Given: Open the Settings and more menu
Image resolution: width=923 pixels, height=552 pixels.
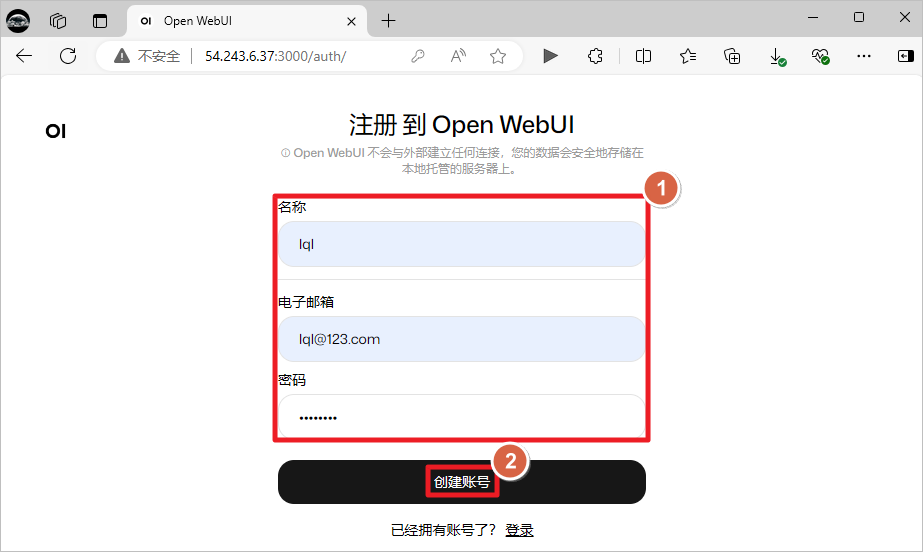Looking at the screenshot, I should click(864, 56).
